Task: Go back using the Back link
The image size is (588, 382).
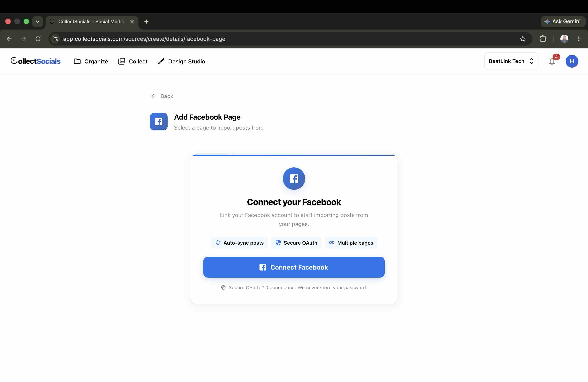Action: (162, 96)
